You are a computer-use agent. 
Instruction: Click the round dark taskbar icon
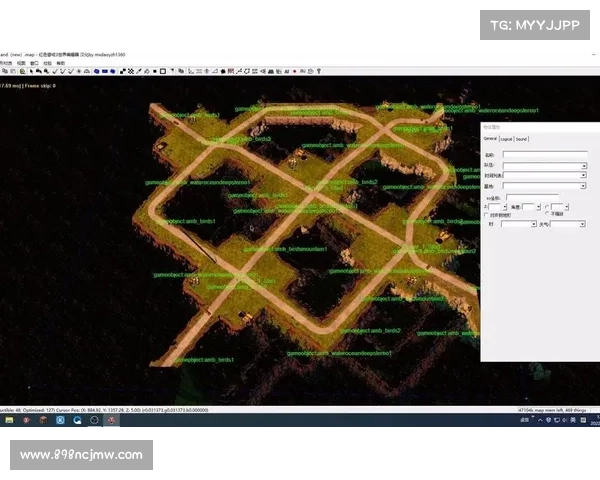point(95,420)
